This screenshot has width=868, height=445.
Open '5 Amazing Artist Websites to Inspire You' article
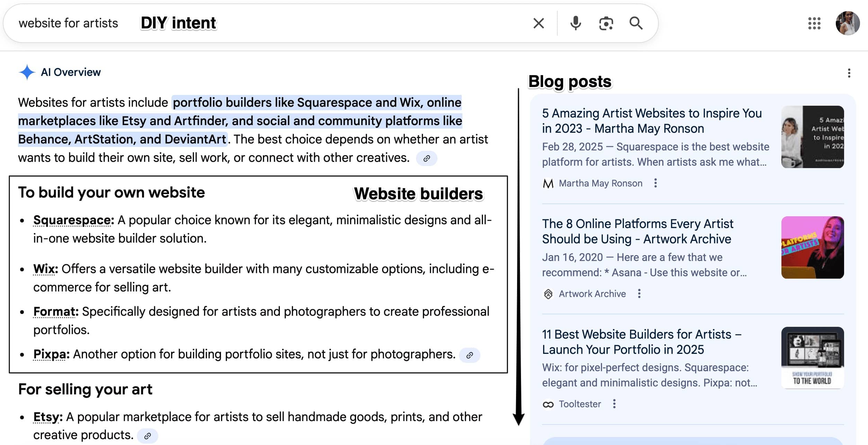coord(652,121)
